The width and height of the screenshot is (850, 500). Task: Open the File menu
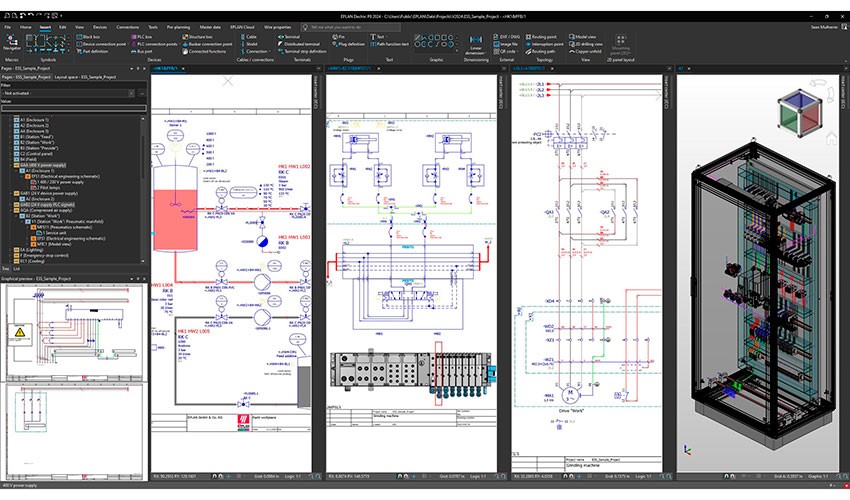(8, 27)
